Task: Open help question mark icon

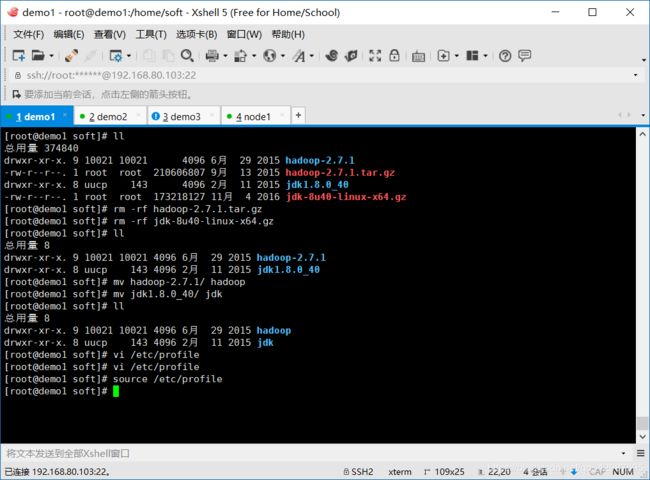Action: click(x=505, y=56)
